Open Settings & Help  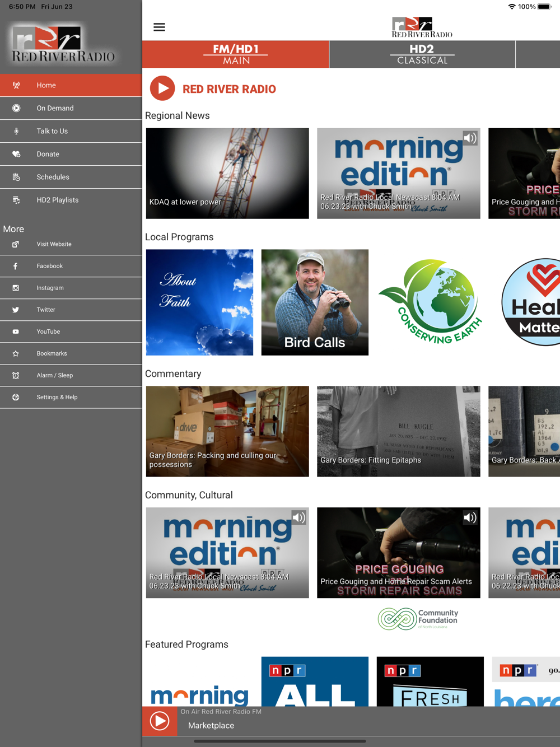[x=71, y=397]
